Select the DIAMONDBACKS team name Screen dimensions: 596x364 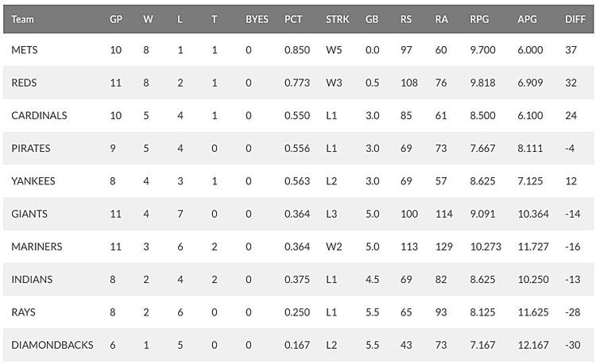(52, 345)
